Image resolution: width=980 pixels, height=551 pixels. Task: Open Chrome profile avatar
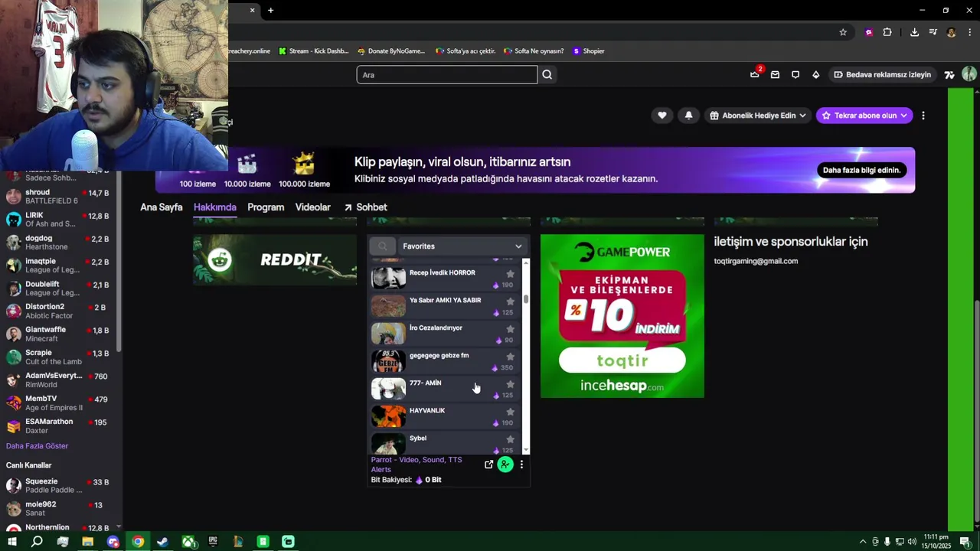tap(951, 32)
